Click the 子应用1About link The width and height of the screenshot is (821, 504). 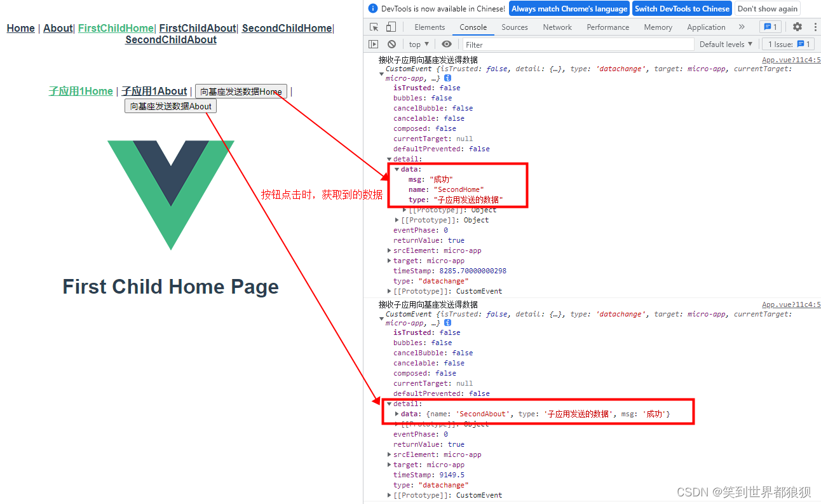pyautogui.click(x=154, y=91)
